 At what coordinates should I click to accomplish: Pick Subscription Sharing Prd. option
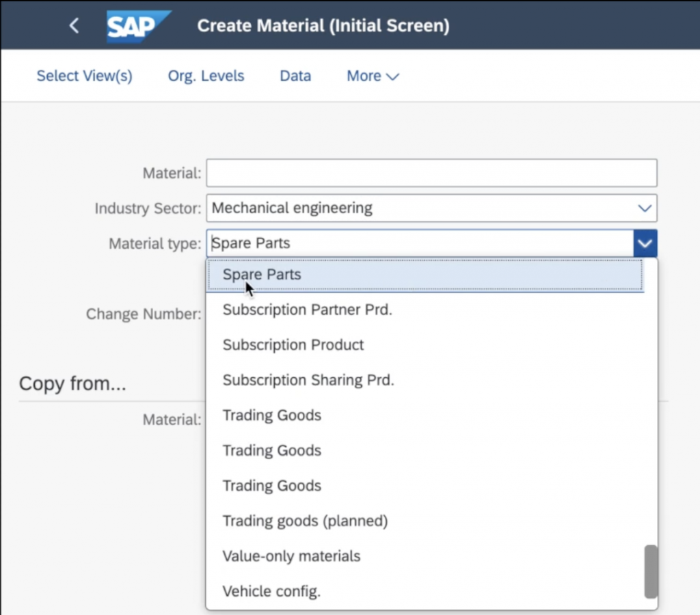click(308, 380)
